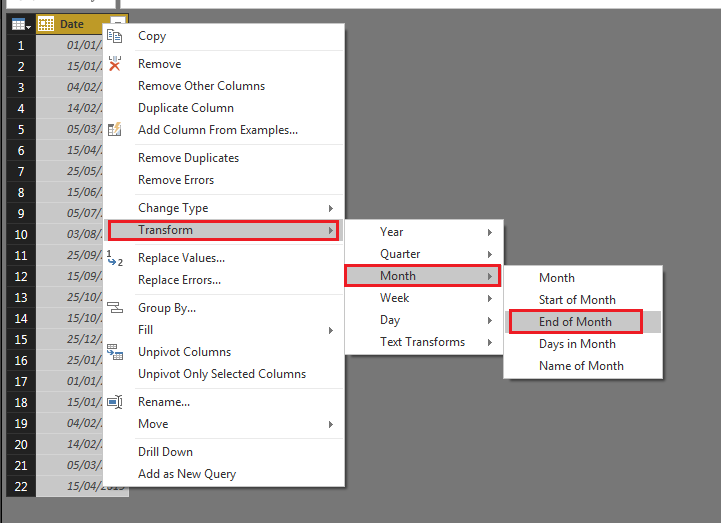The height and width of the screenshot is (523, 721).
Task: Expand the Year submenu arrow
Action: [490, 232]
